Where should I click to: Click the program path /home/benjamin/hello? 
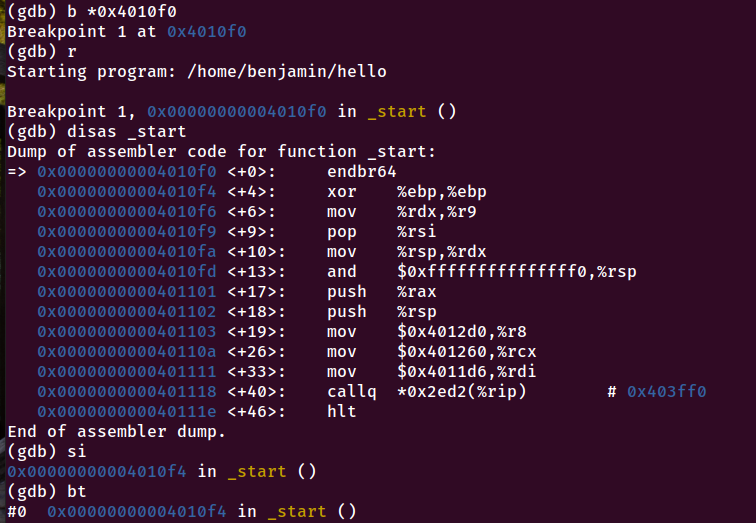click(287, 71)
